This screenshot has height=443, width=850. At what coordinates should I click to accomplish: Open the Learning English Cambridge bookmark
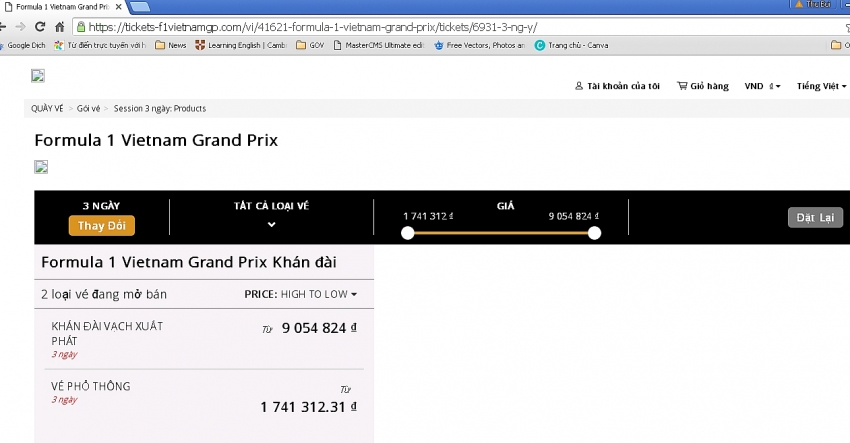[x=241, y=45]
